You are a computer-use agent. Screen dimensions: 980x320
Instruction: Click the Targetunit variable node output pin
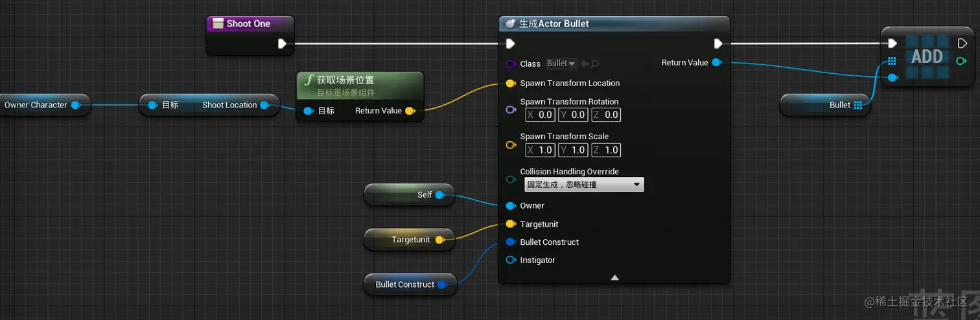pyautogui.click(x=439, y=240)
